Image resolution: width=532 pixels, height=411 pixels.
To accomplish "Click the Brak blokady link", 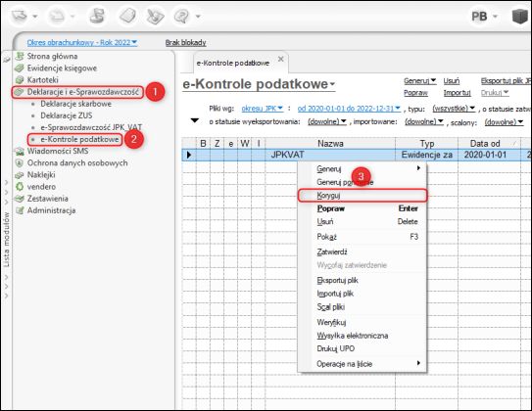I will 185,43.
